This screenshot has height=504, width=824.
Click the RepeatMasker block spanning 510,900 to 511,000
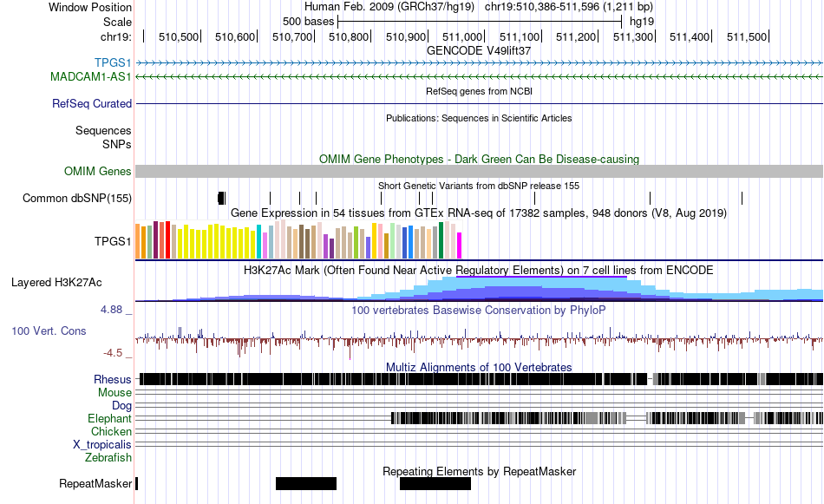(x=435, y=483)
